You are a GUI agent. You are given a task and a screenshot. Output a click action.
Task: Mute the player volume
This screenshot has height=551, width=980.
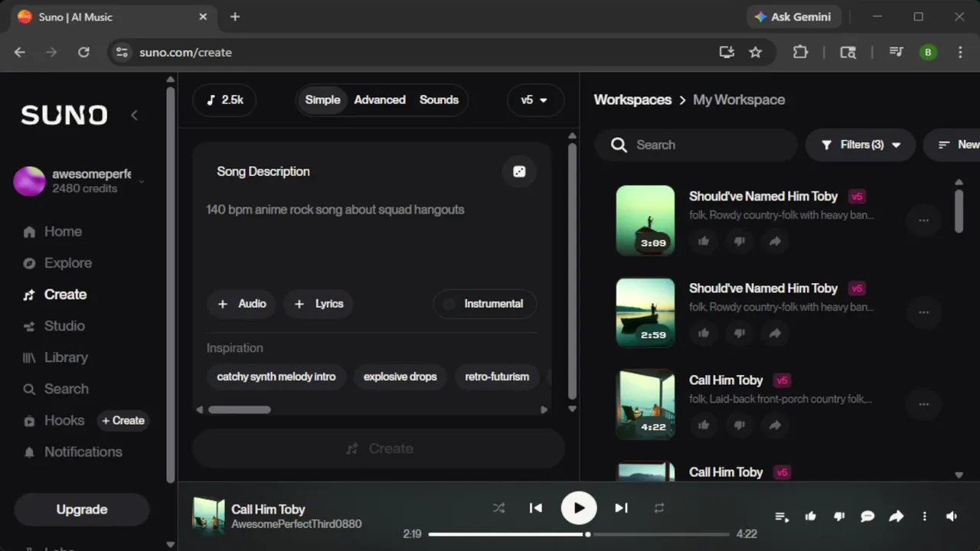[952, 517]
